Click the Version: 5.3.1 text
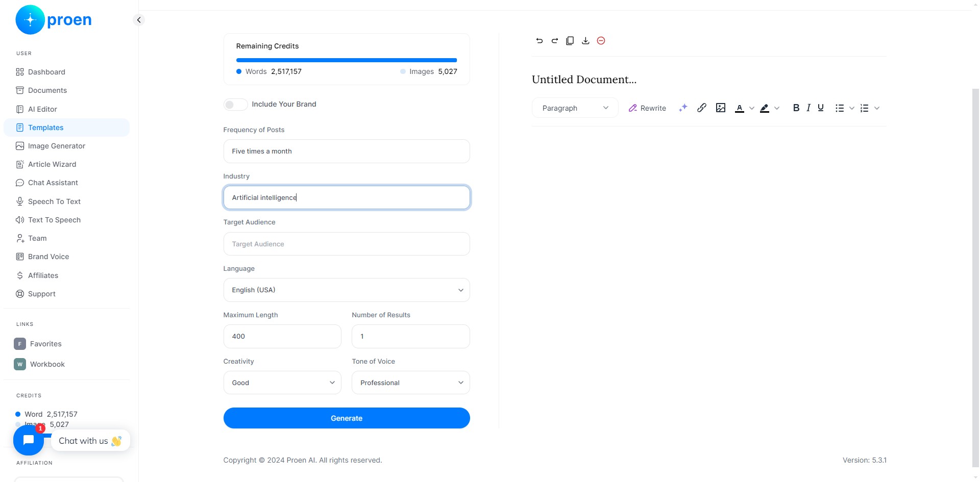This screenshot has width=980, height=482. tap(865, 460)
